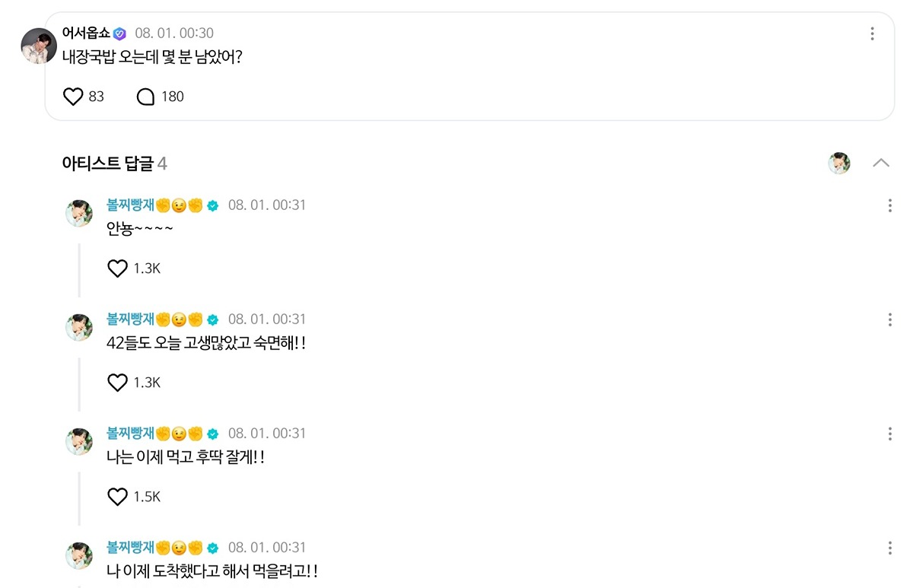Open options for 나는 이제 먹고 reply

889,434
